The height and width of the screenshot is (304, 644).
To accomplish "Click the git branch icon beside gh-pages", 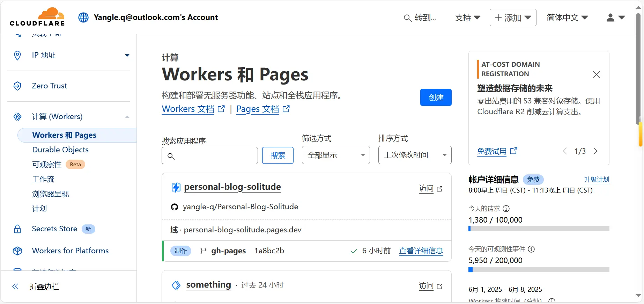I will pos(203,251).
